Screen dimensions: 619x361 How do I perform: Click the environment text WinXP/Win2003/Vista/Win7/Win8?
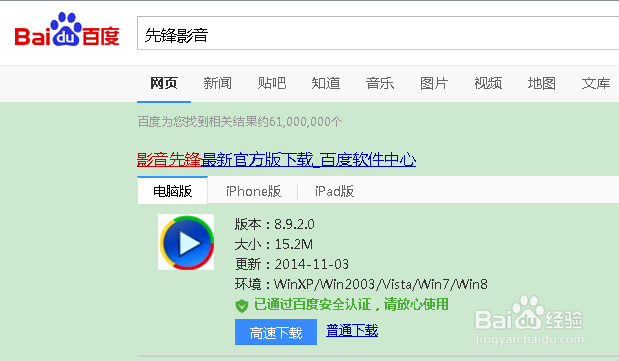[x=381, y=284]
